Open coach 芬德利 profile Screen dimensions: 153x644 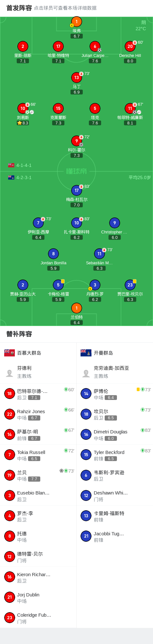[x=38, y=372]
